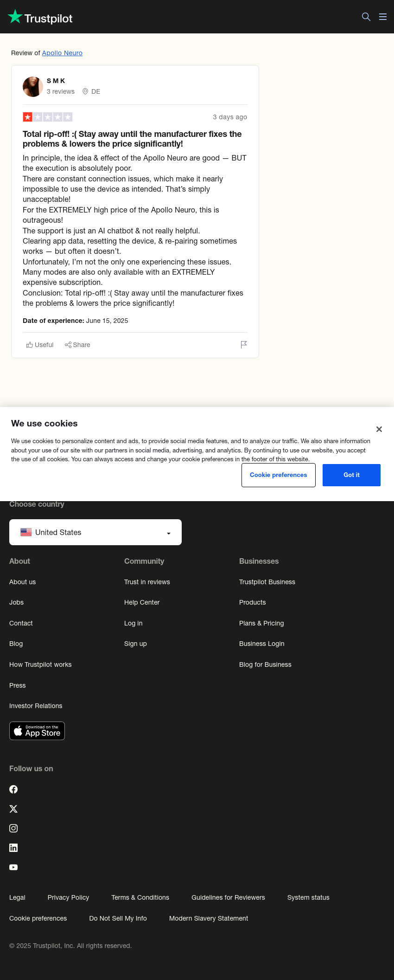Open Trust in reviews
The image size is (394, 980).
pos(147,582)
